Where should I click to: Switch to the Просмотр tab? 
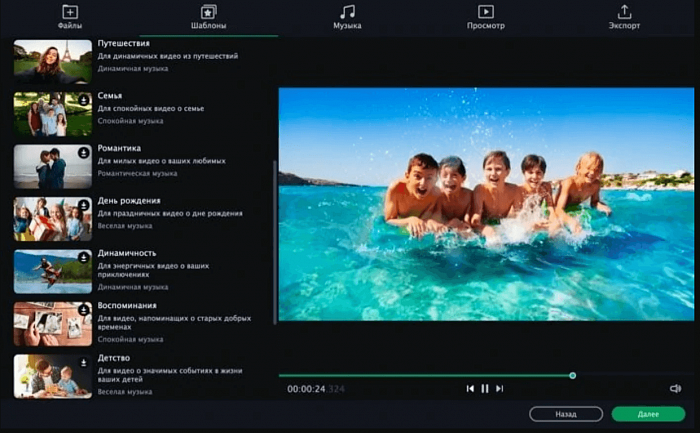click(486, 17)
